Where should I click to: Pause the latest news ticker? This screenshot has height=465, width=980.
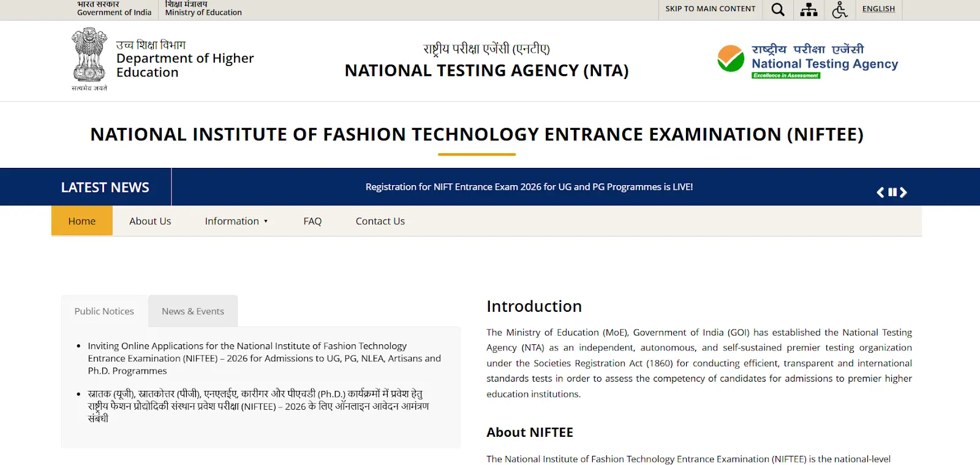(x=892, y=192)
